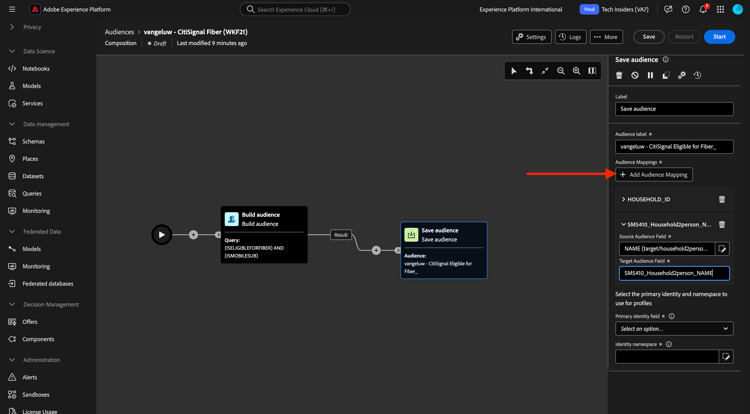
Task: Click the Audience label input field
Action: [x=674, y=146]
